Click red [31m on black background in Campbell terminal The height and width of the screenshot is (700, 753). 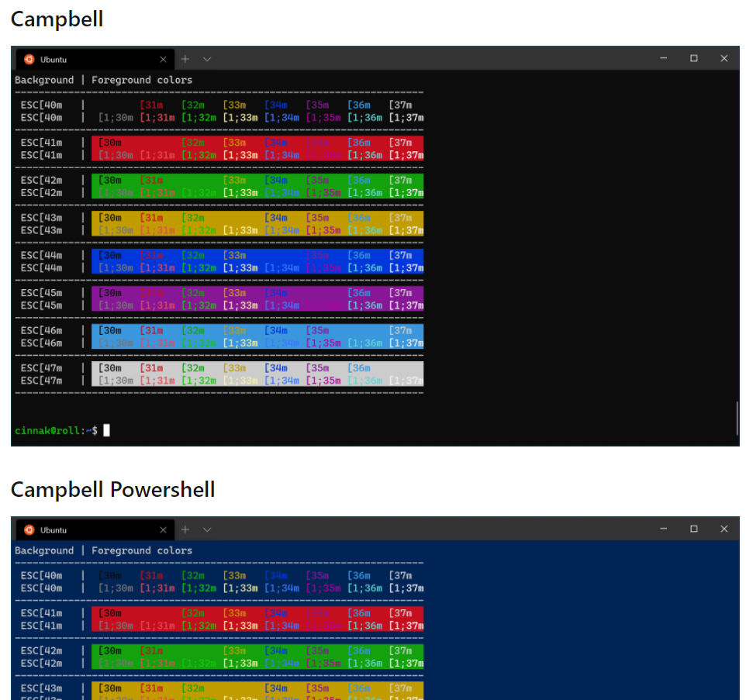(x=151, y=105)
